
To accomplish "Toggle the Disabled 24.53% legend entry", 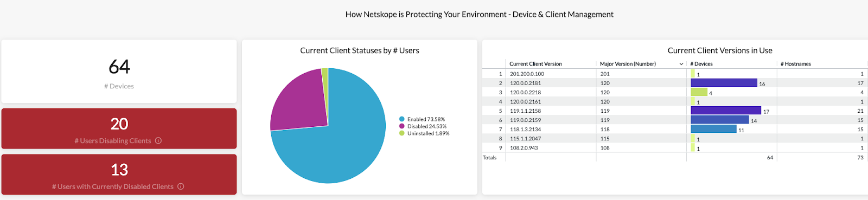I will [x=423, y=126].
